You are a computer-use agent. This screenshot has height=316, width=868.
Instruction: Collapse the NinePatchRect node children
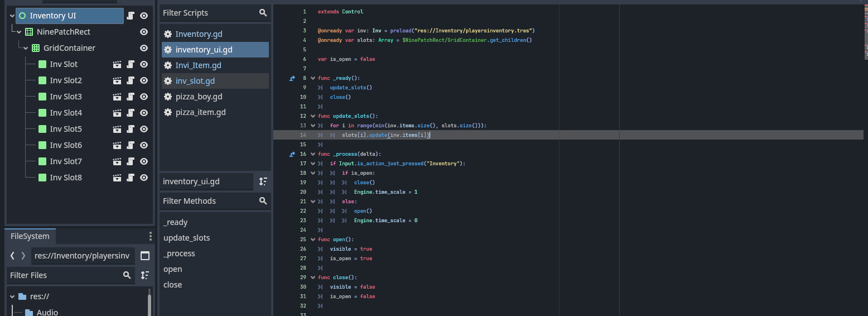tap(19, 32)
